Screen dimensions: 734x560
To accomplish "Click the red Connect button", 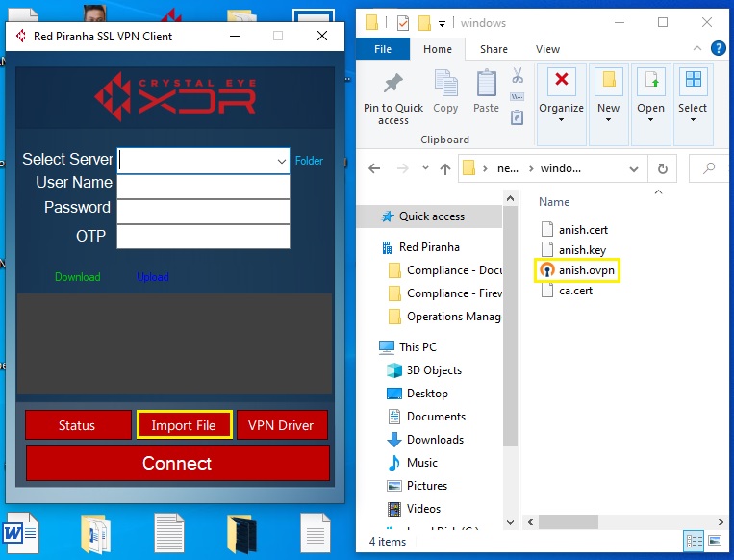I will click(x=177, y=463).
